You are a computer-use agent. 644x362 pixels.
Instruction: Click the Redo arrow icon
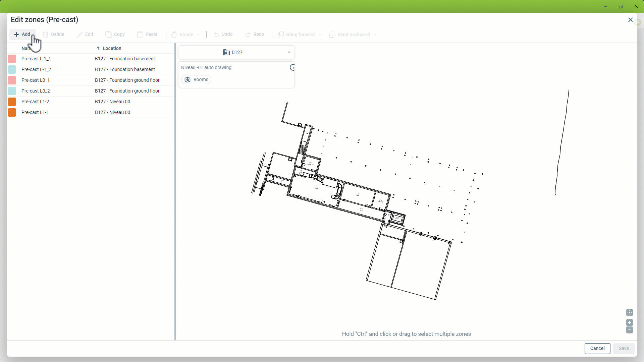(248, 35)
